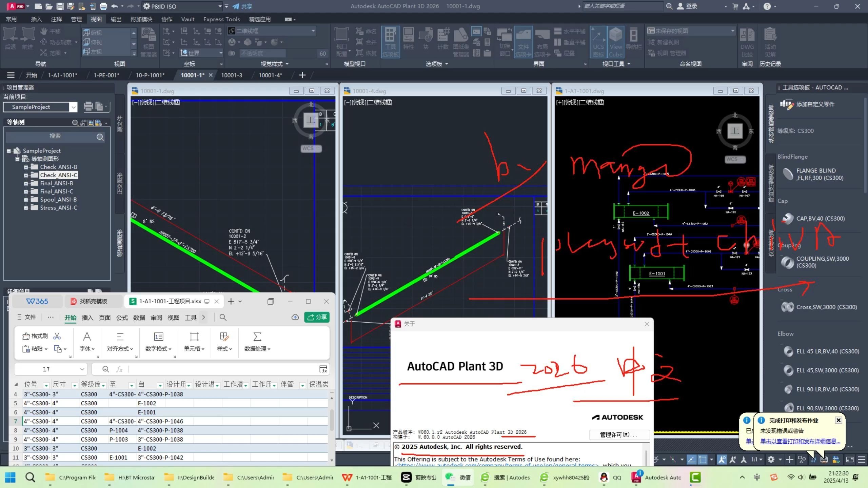The height and width of the screenshot is (488, 868).
Task: Select the CAP,BV,40 part in tool palette
Action: (x=820, y=218)
